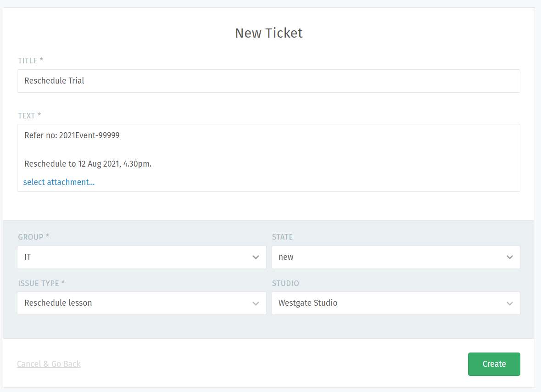Click the GROUP field label

point(33,237)
